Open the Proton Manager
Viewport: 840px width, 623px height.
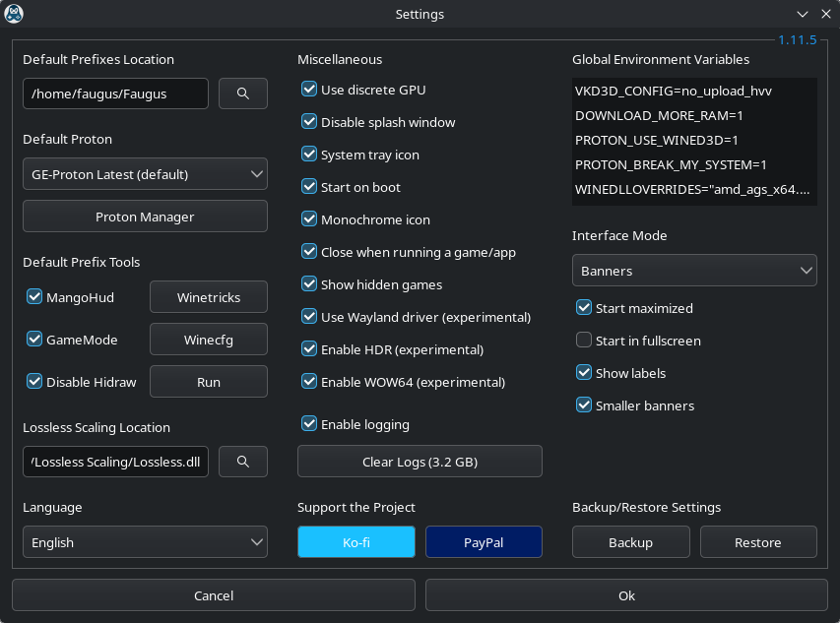(x=145, y=217)
